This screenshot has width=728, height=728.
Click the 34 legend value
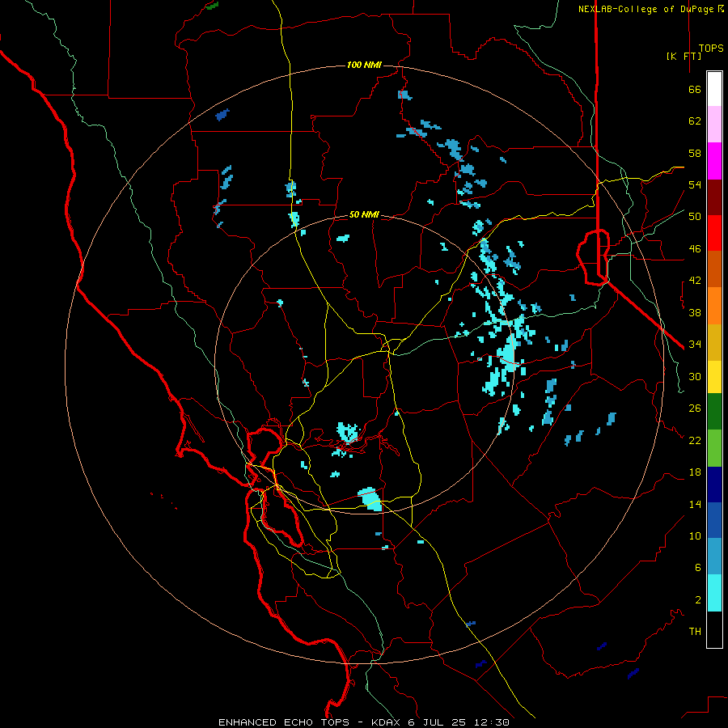[x=695, y=345]
